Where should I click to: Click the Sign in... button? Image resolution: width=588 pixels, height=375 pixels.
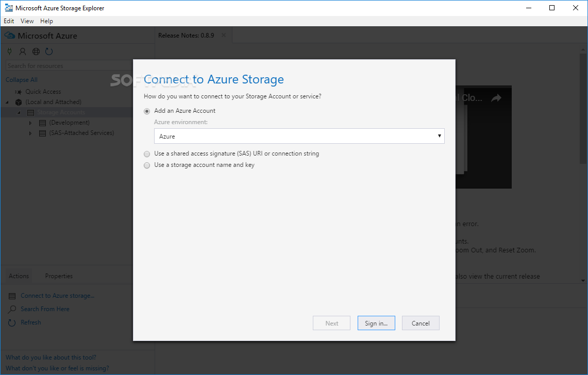click(376, 323)
